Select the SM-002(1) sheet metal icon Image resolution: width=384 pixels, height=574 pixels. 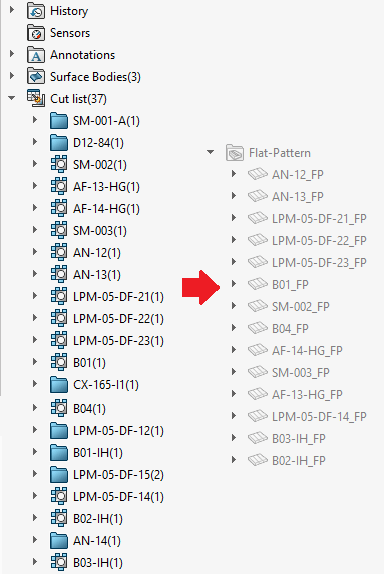(x=59, y=164)
